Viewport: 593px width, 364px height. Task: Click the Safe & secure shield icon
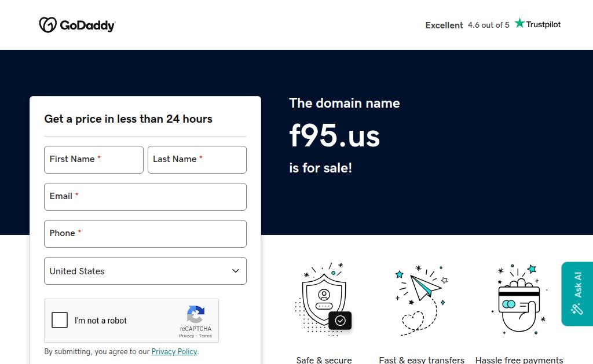(x=324, y=299)
